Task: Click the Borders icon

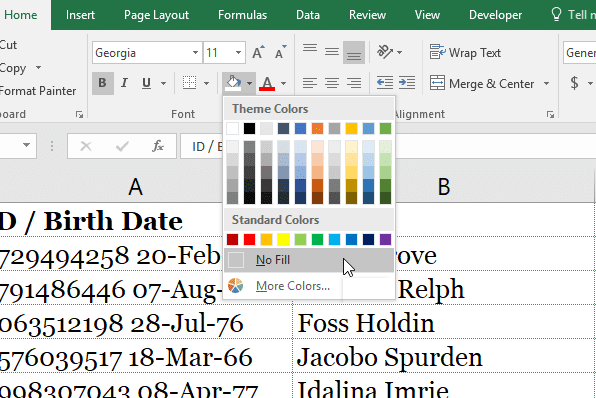Action: [x=189, y=83]
